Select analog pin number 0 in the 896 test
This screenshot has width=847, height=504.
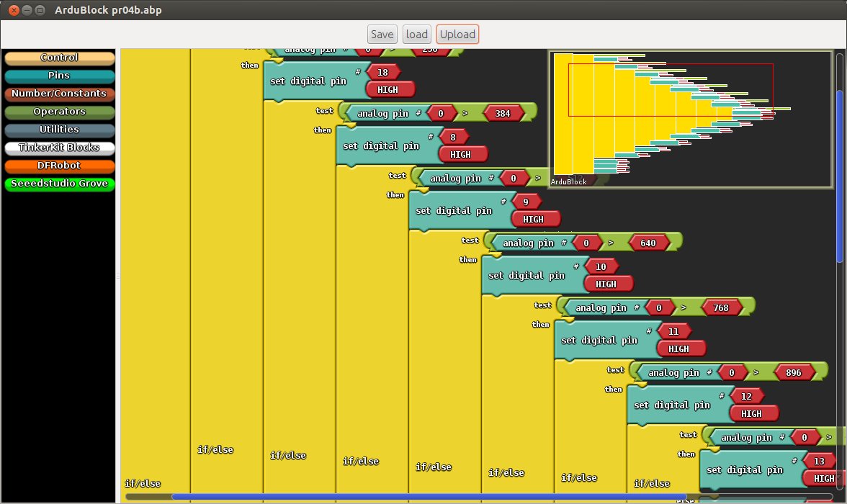[732, 373]
